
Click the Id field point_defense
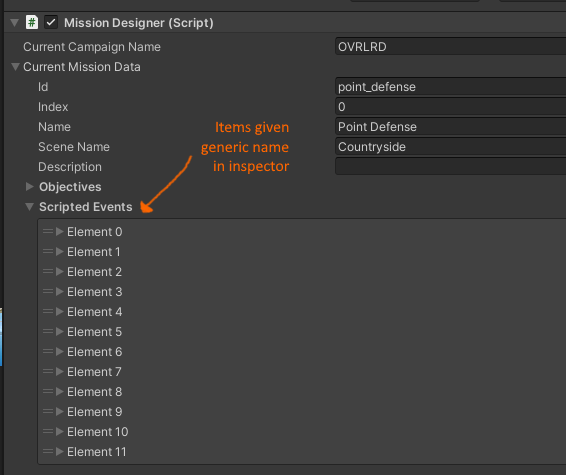[450, 87]
